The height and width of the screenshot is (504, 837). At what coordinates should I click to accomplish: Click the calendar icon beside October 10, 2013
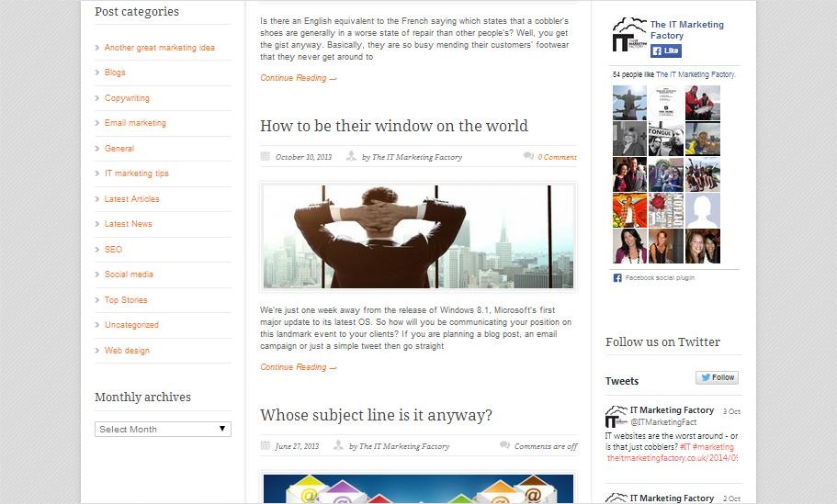click(266, 157)
